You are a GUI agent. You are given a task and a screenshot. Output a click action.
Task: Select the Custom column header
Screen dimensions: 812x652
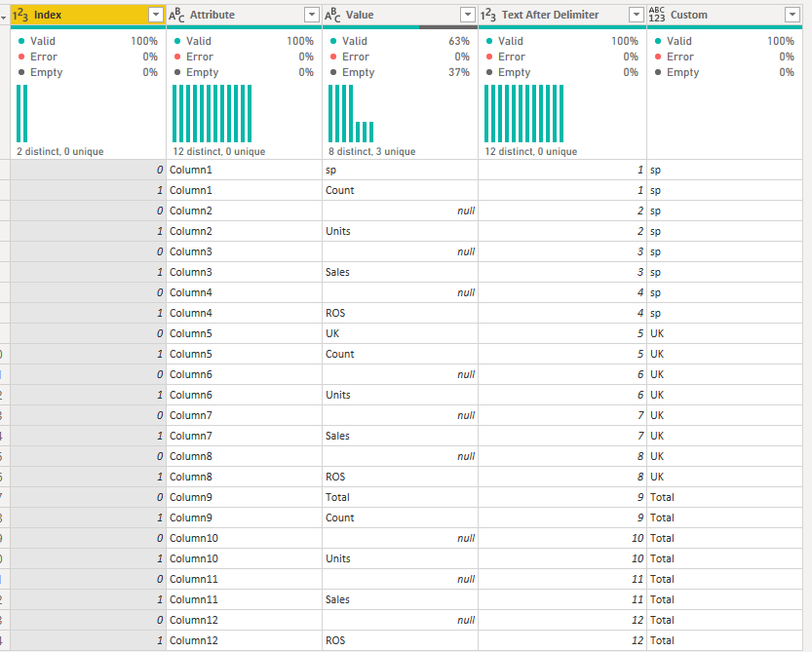point(724,15)
